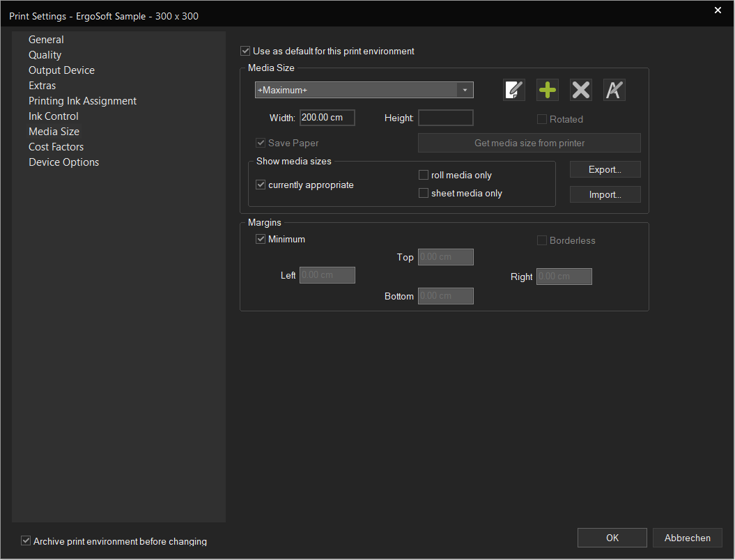Click the Top margin field

pyautogui.click(x=446, y=257)
